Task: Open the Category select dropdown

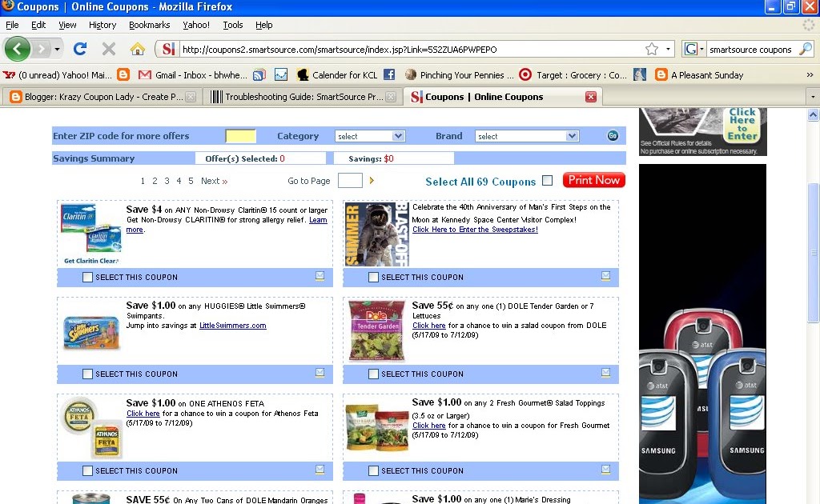Action: tap(370, 136)
